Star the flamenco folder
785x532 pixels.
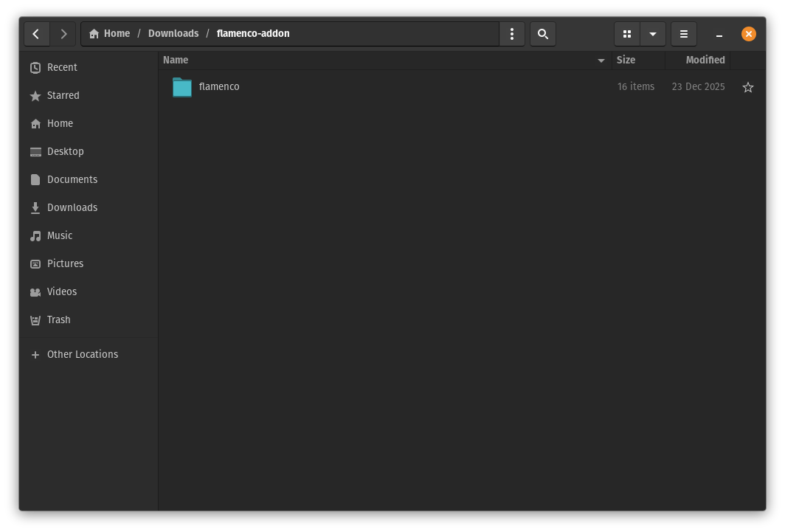point(747,87)
